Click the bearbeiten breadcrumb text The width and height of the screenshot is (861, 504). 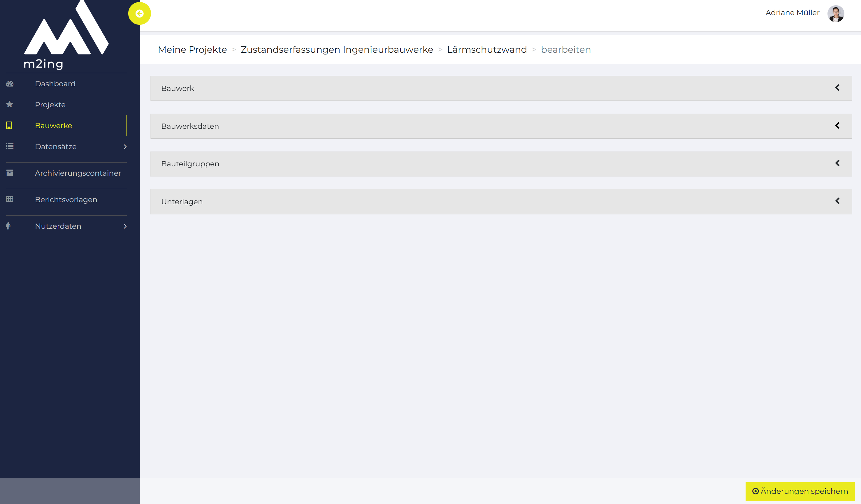tap(566, 50)
